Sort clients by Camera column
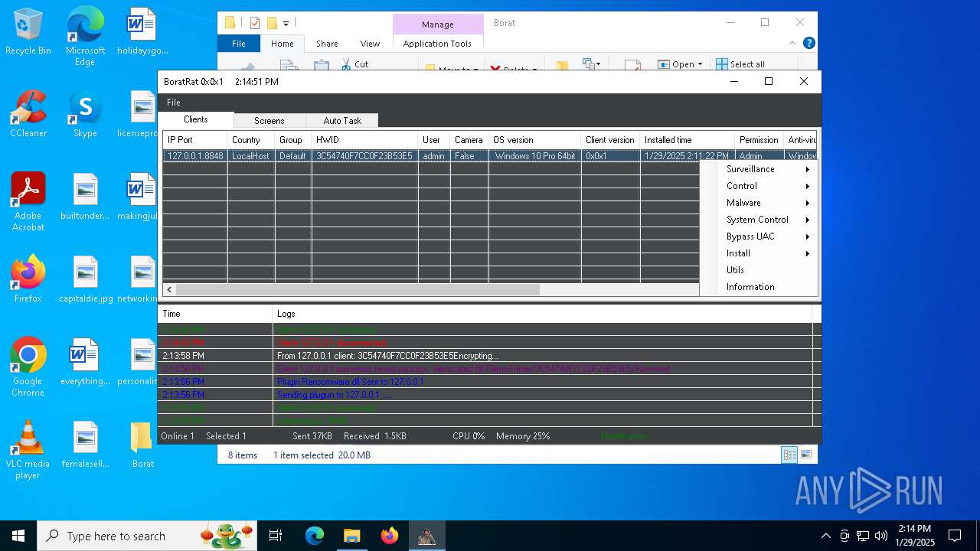980x551 pixels. (469, 140)
